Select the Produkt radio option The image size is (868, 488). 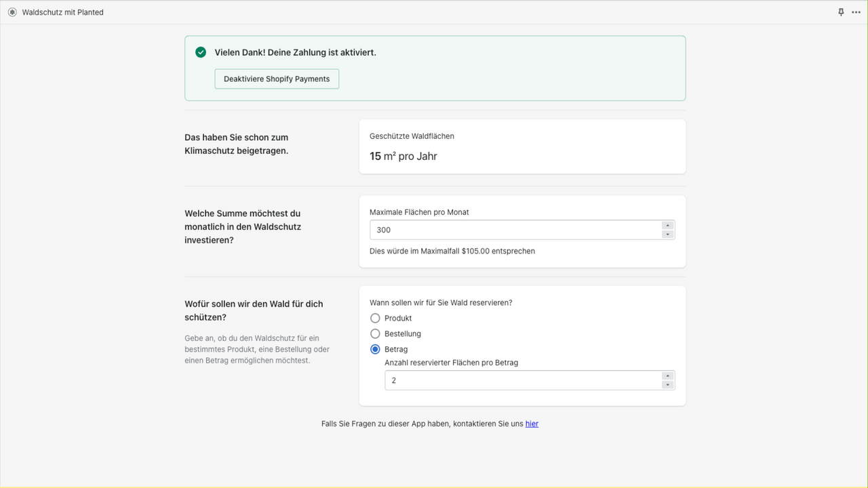pyautogui.click(x=375, y=318)
